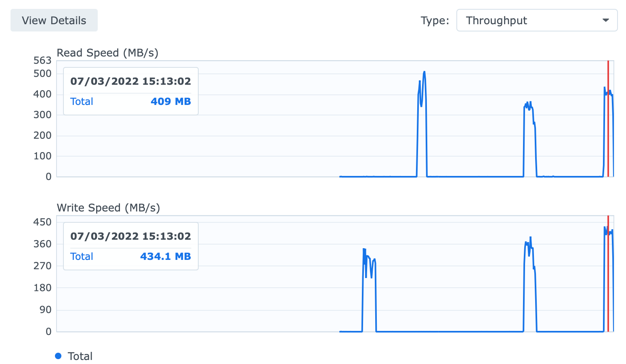The image size is (626, 364).
Task: Click the red time marker on Read Speed chart
Action: click(x=608, y=119)
